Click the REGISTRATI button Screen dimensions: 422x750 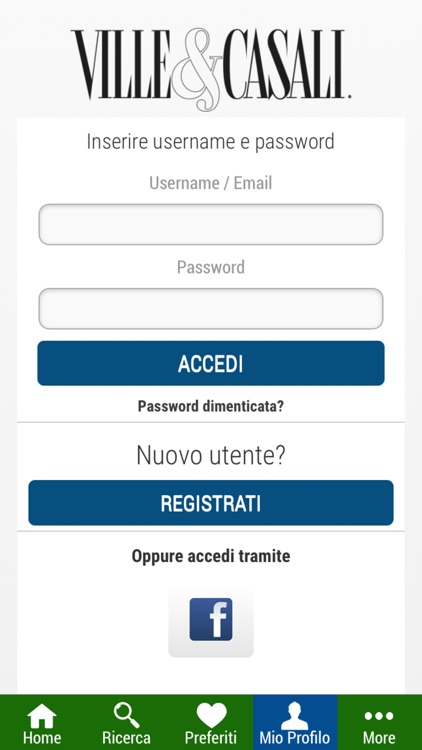211,503
